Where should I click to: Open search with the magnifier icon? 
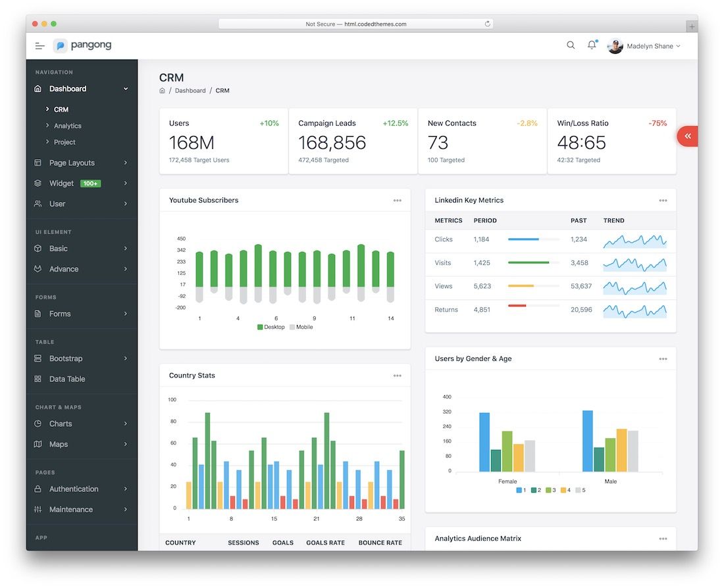(571, 45)
